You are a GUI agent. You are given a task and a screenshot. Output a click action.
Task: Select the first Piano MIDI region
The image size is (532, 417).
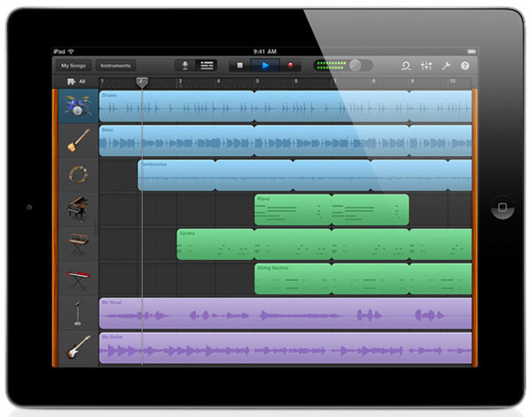(x=293, y=210)
